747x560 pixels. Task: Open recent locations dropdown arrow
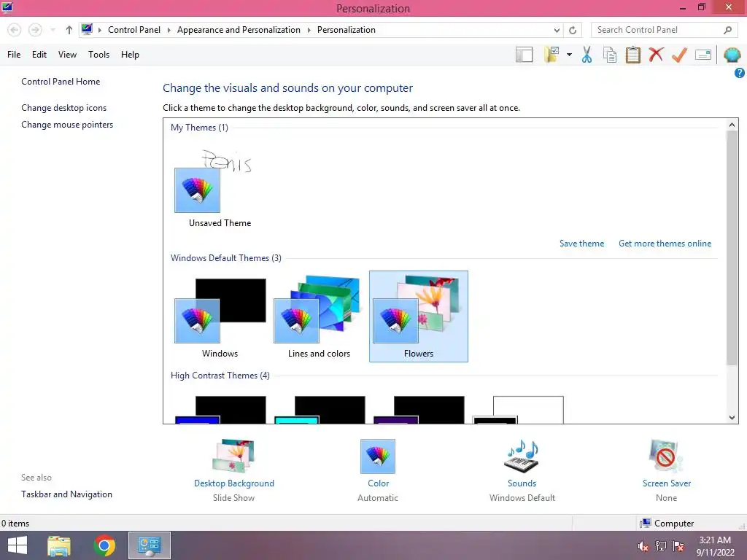point(53,30)
